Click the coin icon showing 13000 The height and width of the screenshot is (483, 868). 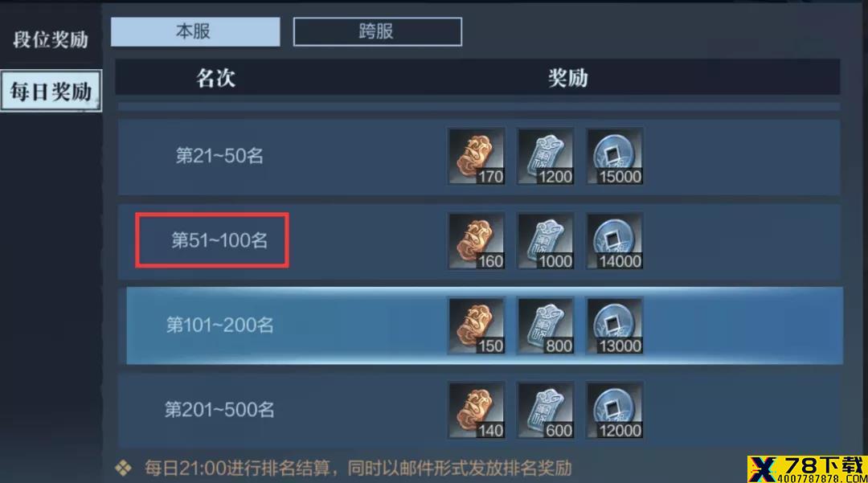(x=615, y=325)
